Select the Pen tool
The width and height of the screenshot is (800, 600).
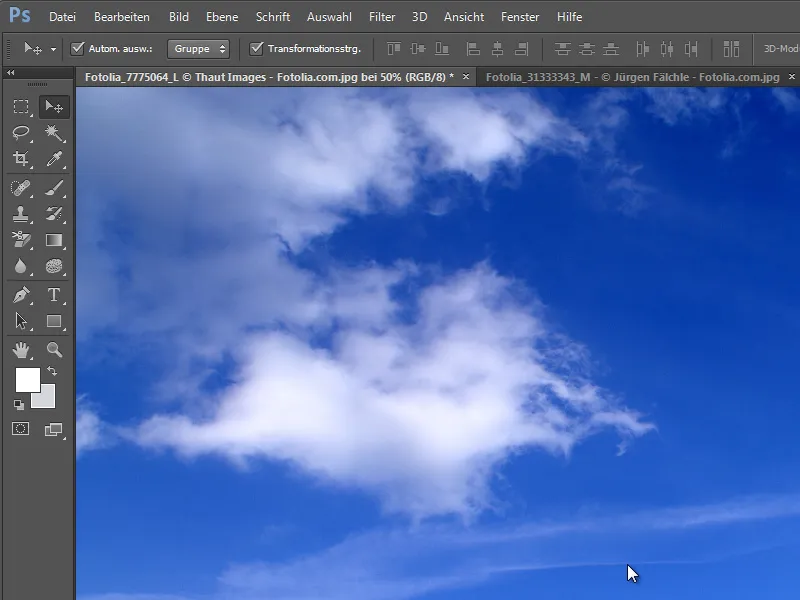(x=21, y=295)
